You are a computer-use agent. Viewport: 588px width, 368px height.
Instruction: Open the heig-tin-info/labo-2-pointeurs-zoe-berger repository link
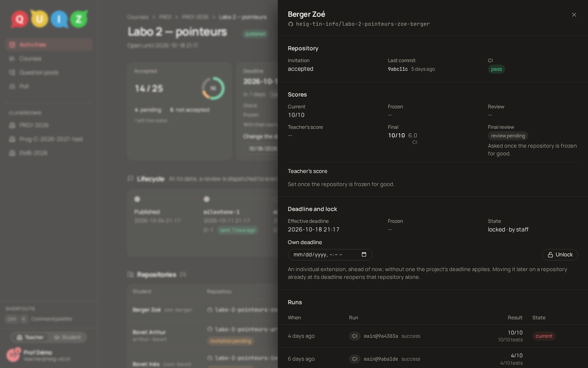[x=363, y=24]
